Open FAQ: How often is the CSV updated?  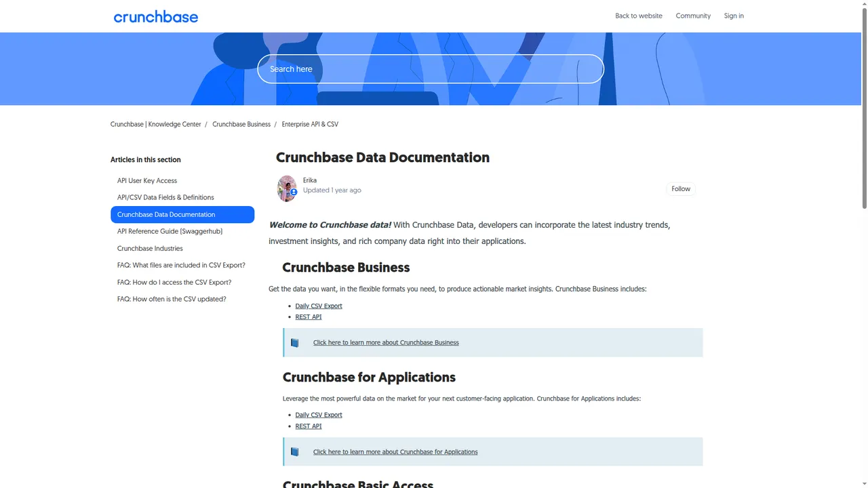172,299
